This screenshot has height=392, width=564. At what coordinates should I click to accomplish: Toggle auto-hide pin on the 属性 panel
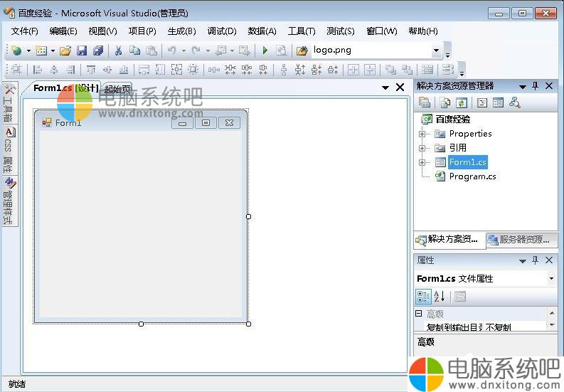pos(536,260)
